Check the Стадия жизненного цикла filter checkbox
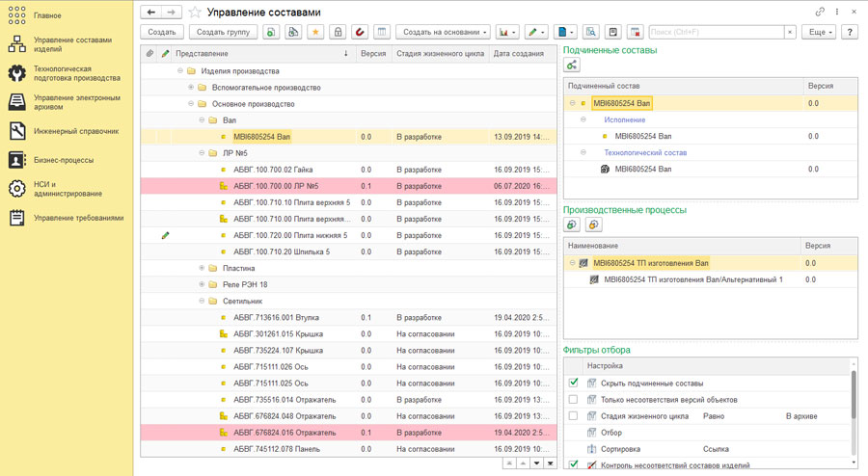Viewport: 868px width, 476px height. [574, 416]
